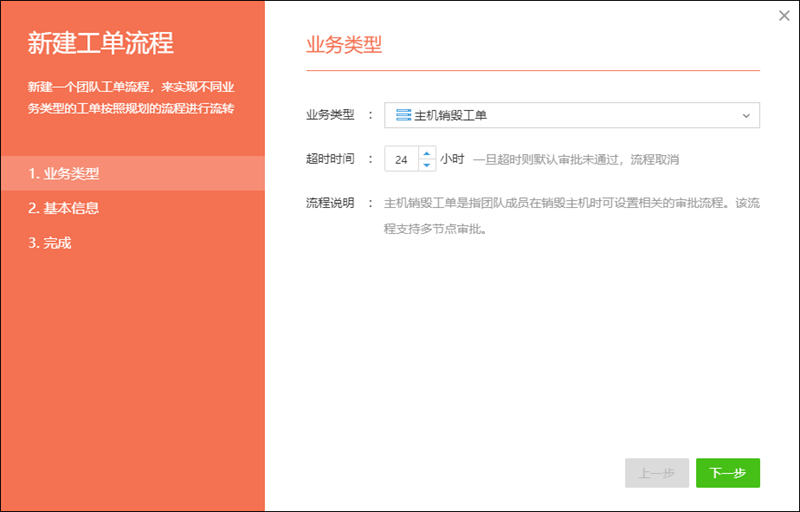The height and width of the screenshot is (512, 800).
Task: Click the 新建工单流程 sidebar title
Action: (100, 43)
